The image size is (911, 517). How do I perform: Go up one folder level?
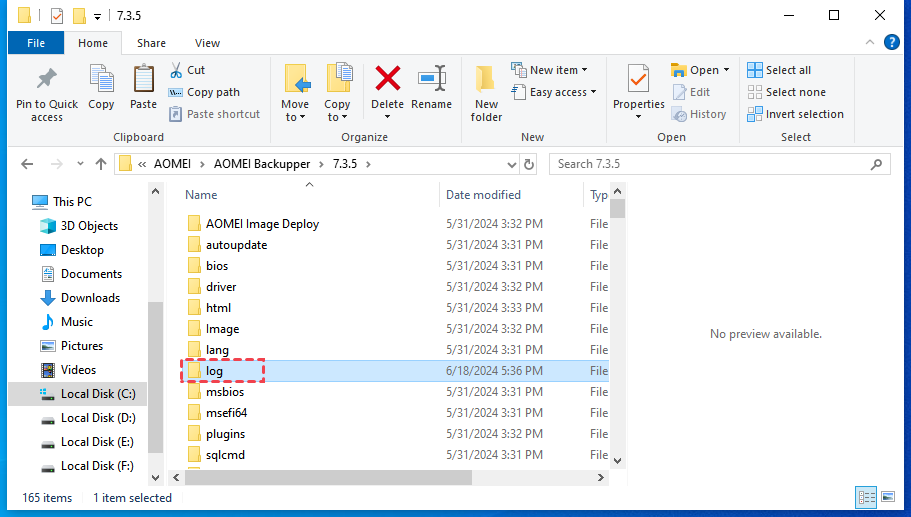[x=101, y=164]
